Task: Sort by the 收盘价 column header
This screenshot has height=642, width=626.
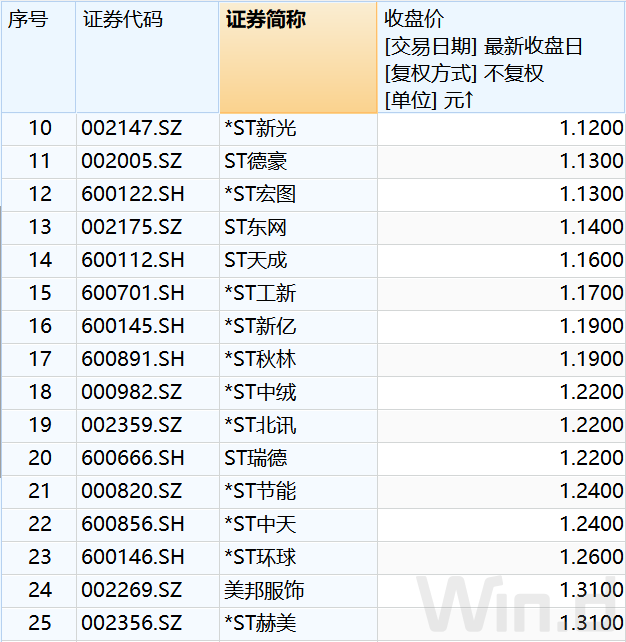Action: click(x=501, y=57)
